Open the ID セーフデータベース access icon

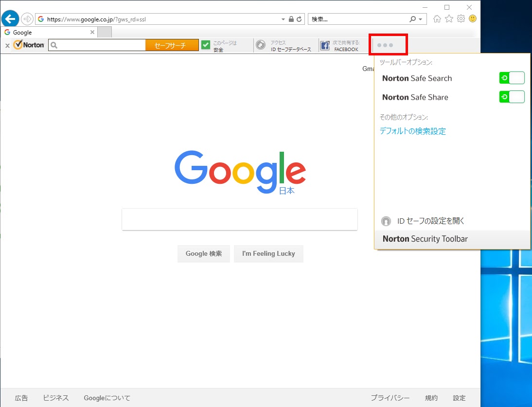point(261,45)
